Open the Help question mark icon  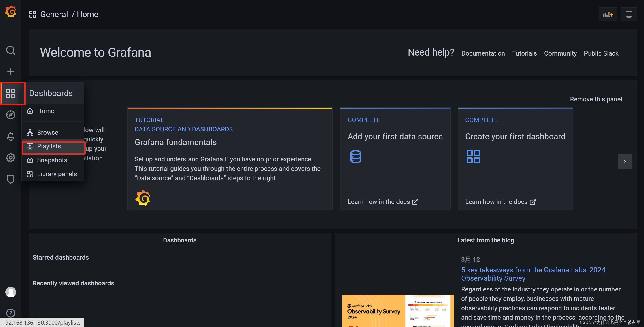[x=11, y=313]
